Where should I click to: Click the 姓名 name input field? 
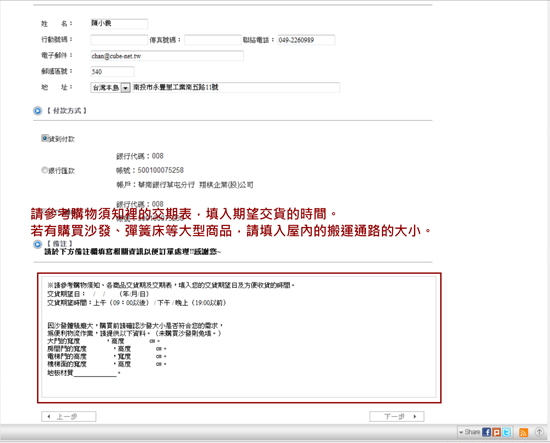pyautogui.click(x=119, y=24)
